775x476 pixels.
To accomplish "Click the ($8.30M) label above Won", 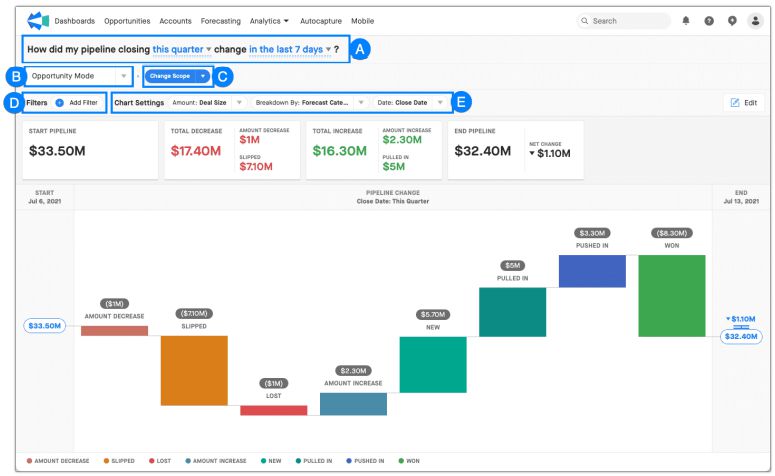I will pyautogui.click(x=672, y=233).
